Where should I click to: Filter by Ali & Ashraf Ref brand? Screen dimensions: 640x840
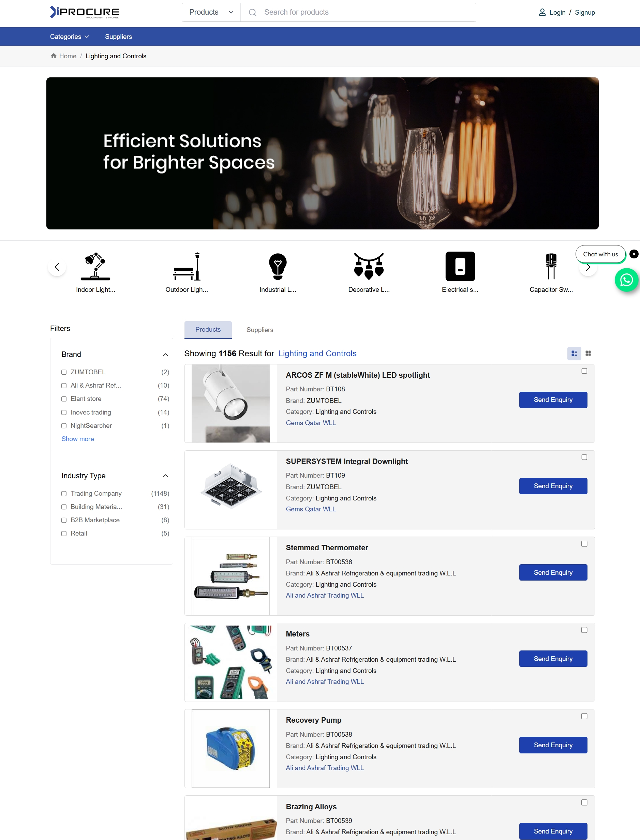(64, 385)
